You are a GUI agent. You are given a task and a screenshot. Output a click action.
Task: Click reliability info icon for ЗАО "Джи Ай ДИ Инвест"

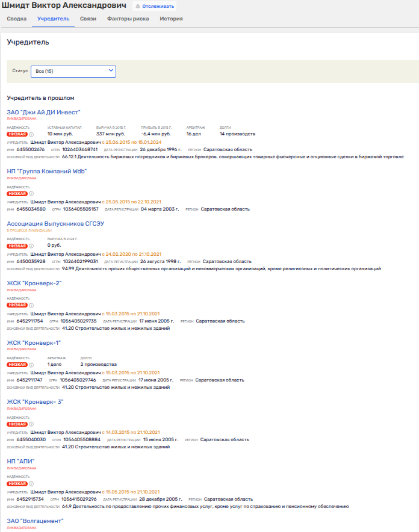click(31, 134)
